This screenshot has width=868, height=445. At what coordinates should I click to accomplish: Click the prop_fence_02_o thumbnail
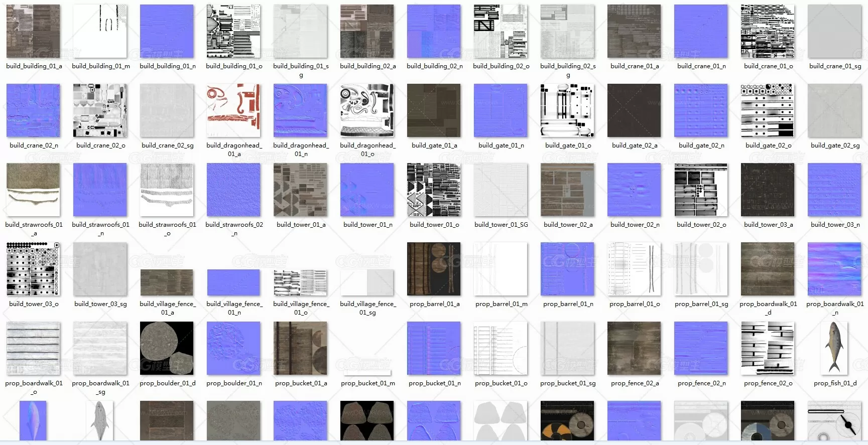click(768, 348)
